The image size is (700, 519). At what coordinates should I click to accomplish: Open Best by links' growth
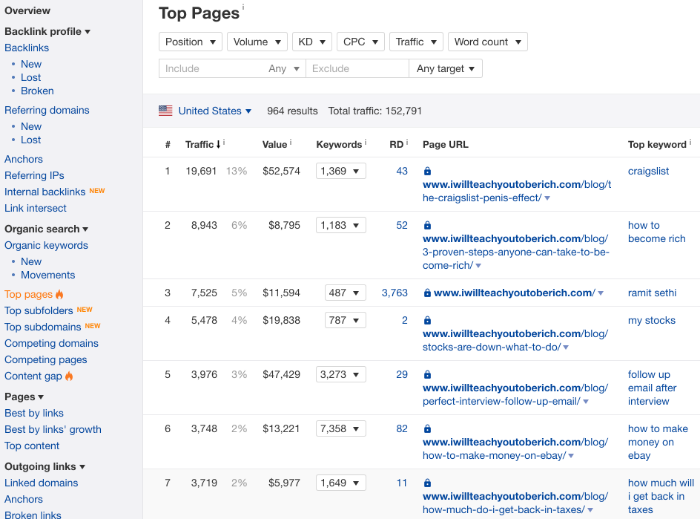[x=53, y=429]
